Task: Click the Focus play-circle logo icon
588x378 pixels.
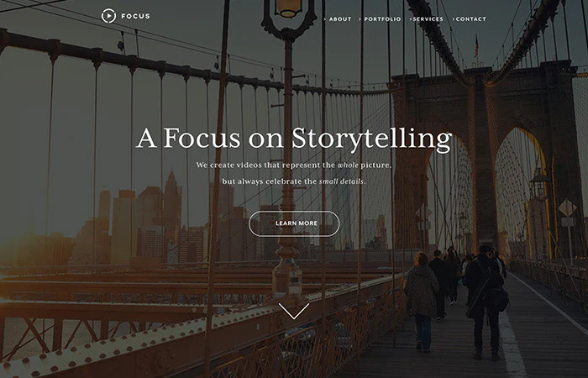Action: pyautogui.click(x=108, y=16)
